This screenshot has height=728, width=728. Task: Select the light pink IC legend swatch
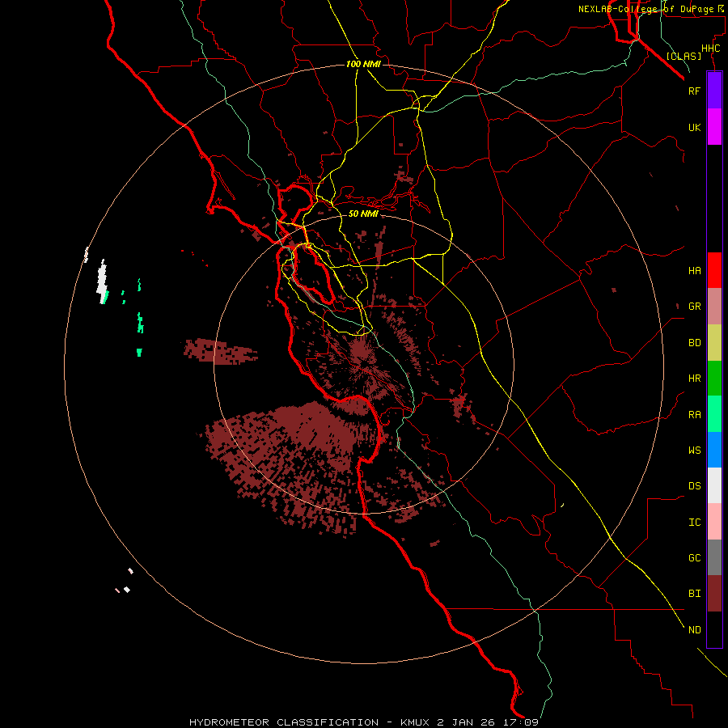pyautogui.click(x=714, y=522)
